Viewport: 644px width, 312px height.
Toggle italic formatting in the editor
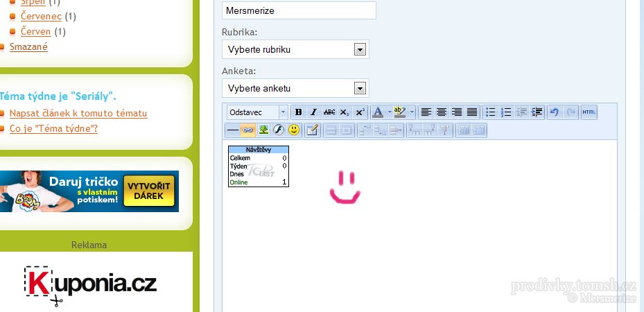click(x=314, y=112)
